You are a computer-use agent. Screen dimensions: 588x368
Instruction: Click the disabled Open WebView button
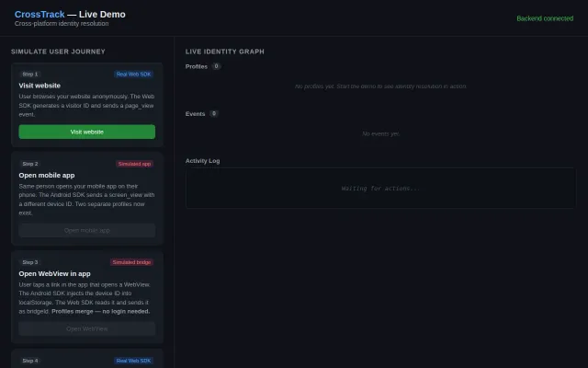pyautogui.click(x=87, y=328)
